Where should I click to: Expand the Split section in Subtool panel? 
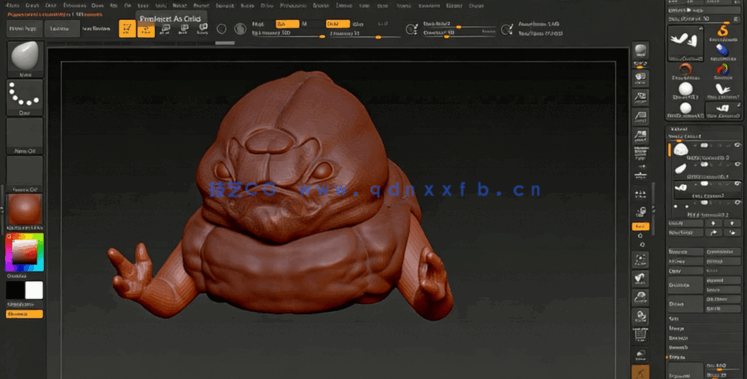(x=674, y=319)
